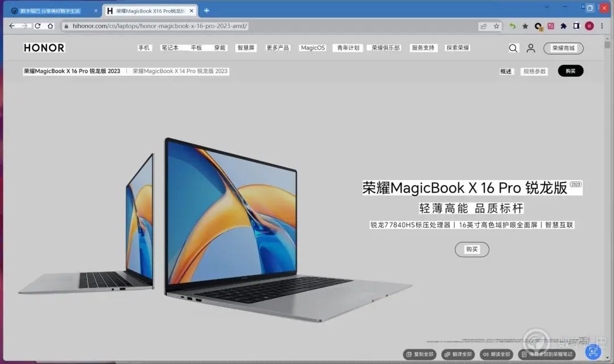Click the share page icon in address bar

[x=484, y=26]
